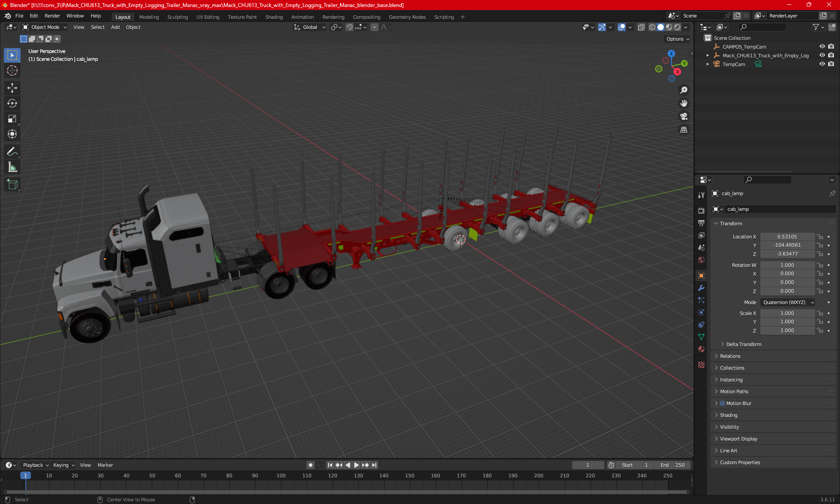The image size is (840, 504).
Task: Choose the Measure tool
Action: (12, 167)
